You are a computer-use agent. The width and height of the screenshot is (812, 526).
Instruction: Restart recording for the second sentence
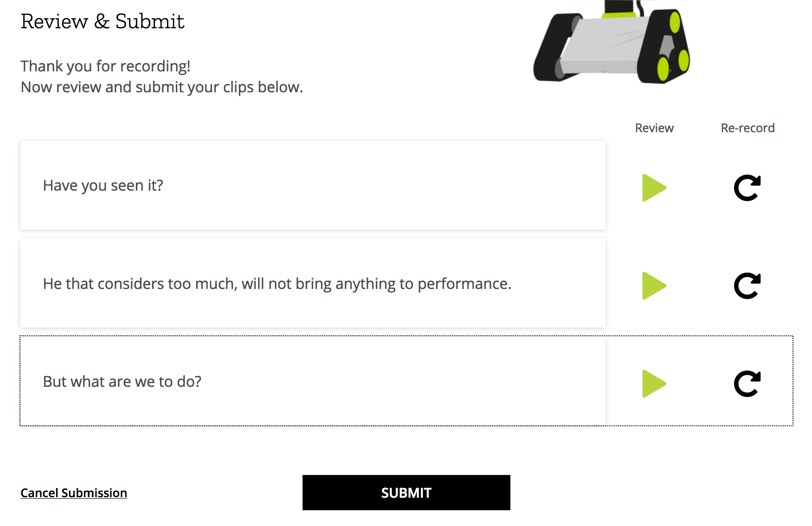point(747,285)
